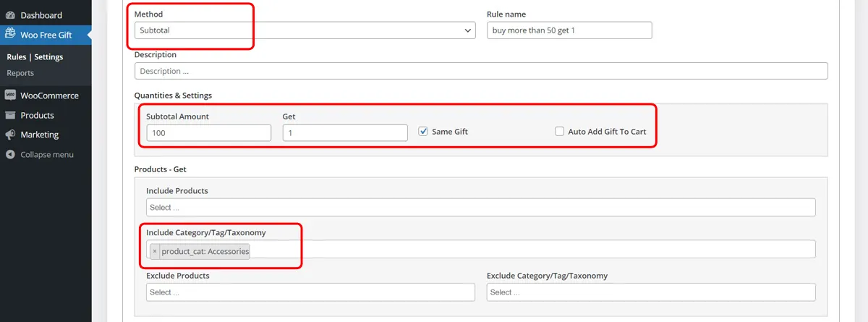Remove the product_cat: Accessories tag

[155, 251]
